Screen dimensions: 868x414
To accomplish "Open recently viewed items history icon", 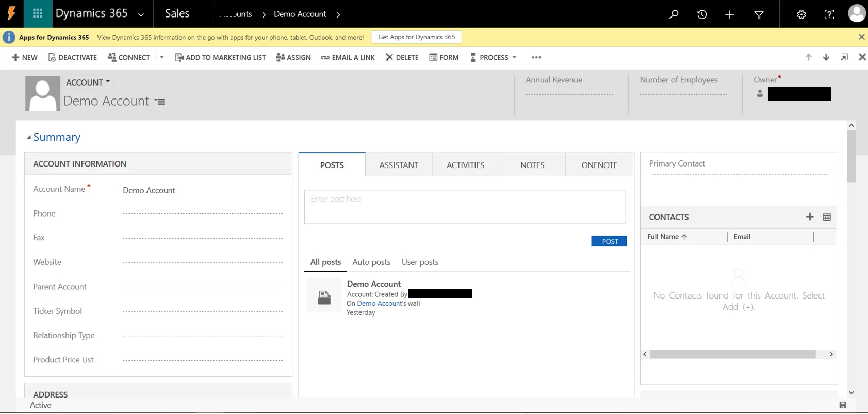I will [702, 14].
